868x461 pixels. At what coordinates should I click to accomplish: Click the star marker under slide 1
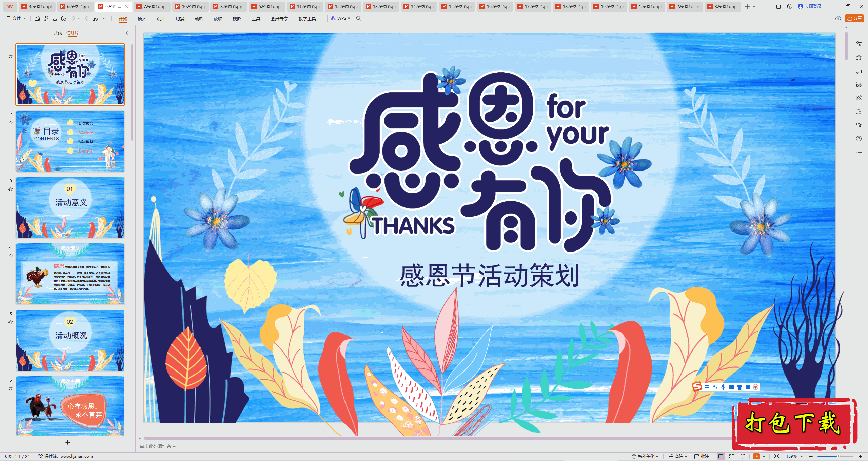click(11, 56)
